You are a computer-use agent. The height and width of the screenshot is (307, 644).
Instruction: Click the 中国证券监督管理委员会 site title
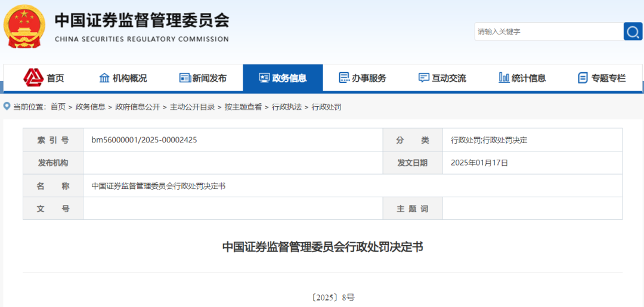(142, 20)
